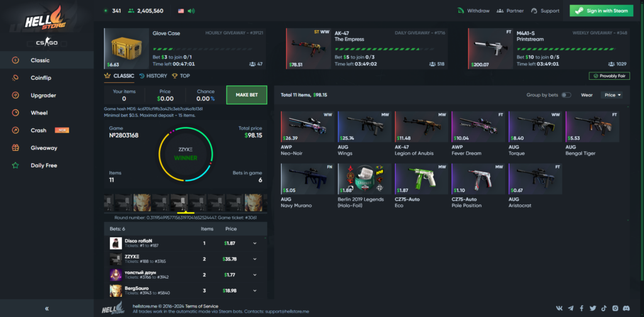This screenshot has width=644, height=317.
Task: Click the online users count icon
Action: [x=131, y=11]
